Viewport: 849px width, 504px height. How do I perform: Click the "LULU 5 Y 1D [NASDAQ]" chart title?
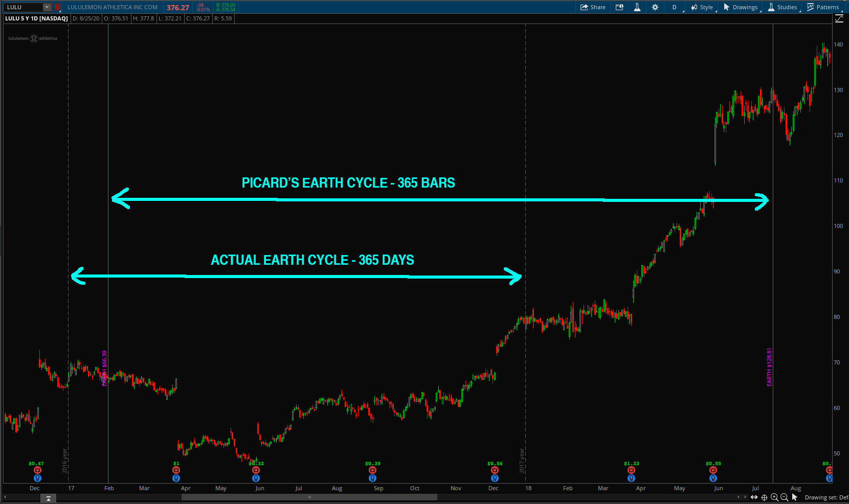tap(36, 18)
